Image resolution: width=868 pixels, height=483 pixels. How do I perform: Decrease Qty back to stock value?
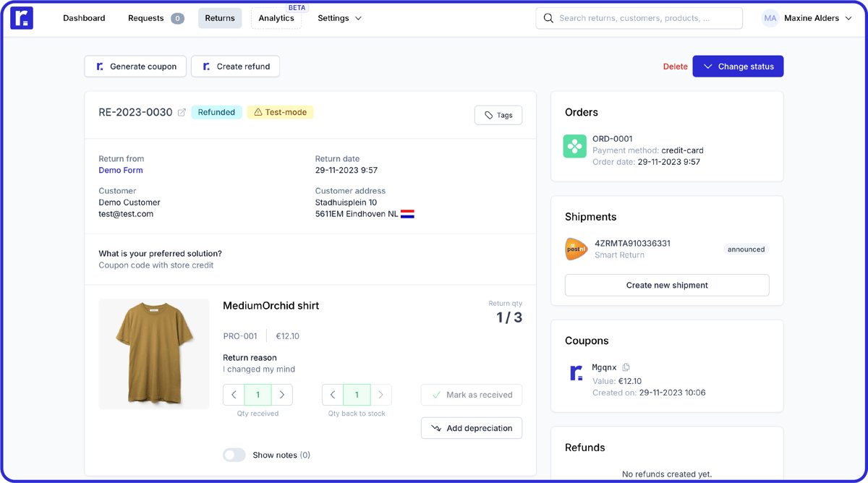333,395
